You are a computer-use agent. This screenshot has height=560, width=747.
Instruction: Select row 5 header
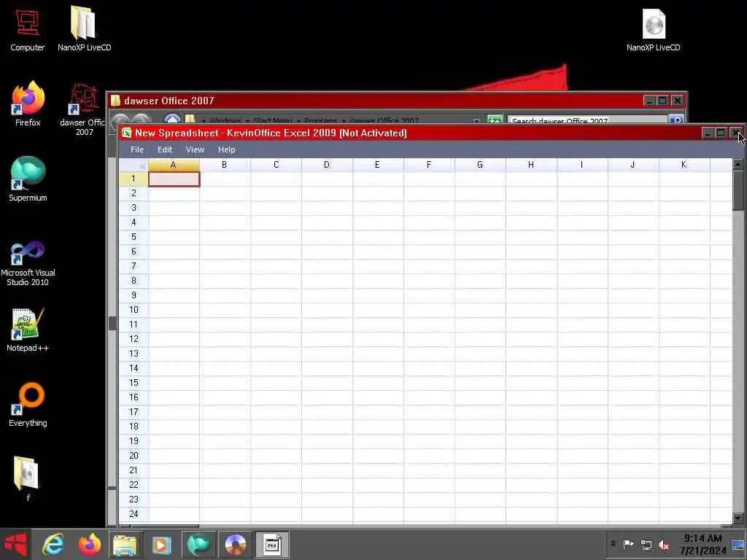coord(133,237)
